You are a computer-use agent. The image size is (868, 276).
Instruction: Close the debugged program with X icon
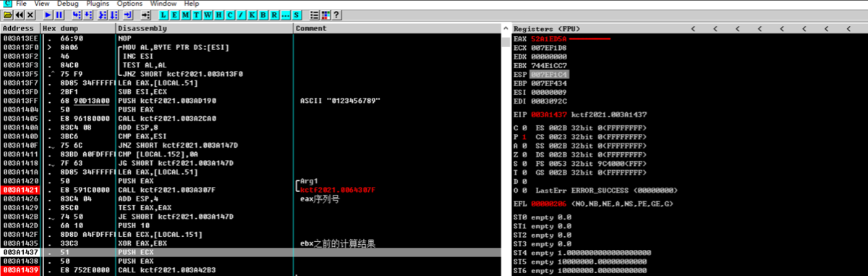click(x=30, y=14)
